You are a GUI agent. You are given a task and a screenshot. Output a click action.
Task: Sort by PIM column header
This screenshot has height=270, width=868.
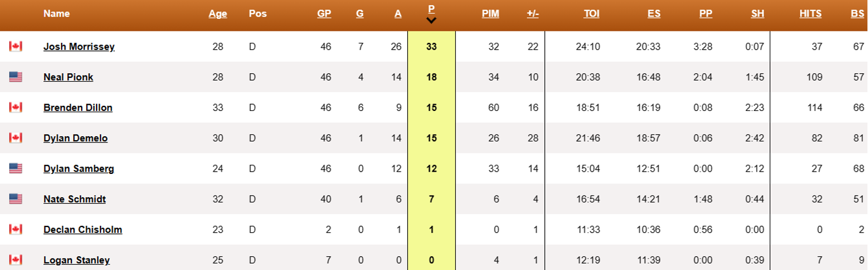490,14
